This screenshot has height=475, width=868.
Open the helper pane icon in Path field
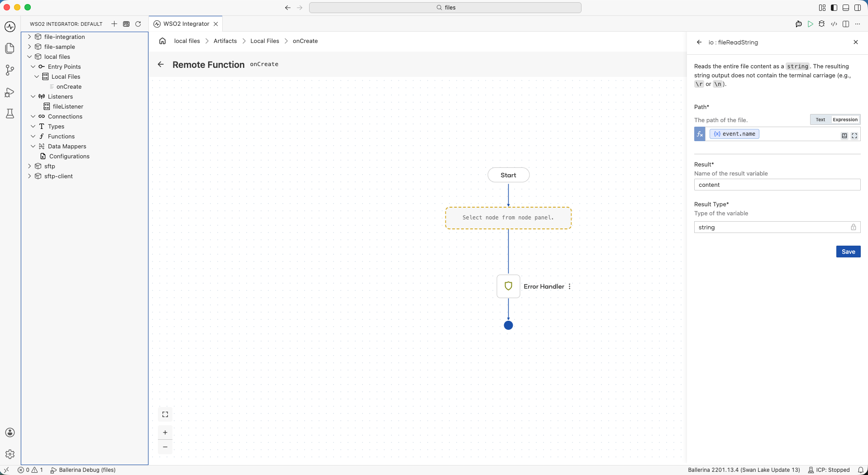(844, 136)
